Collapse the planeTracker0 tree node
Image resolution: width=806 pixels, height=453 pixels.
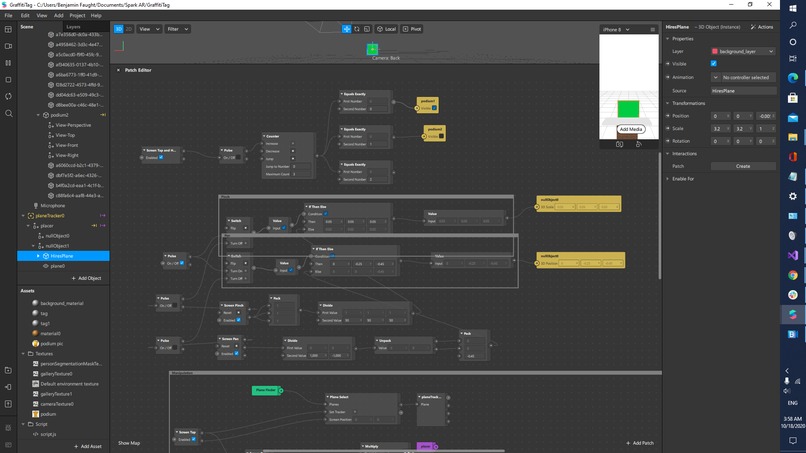tap(23, 216)
